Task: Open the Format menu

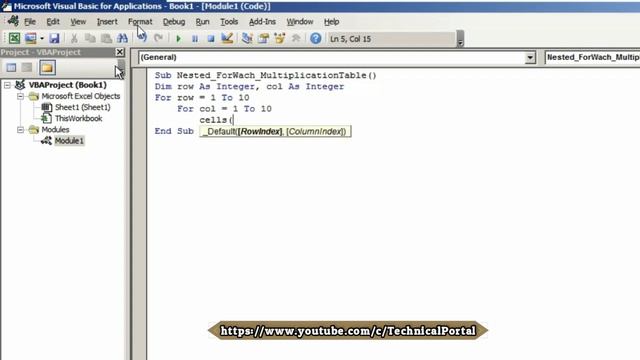Action: 140,22
